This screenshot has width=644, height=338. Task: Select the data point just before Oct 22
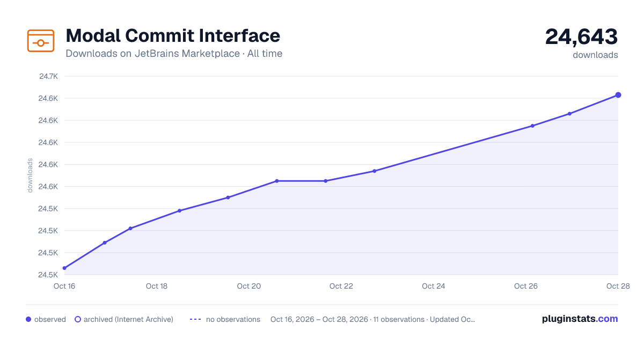[326, 181]
